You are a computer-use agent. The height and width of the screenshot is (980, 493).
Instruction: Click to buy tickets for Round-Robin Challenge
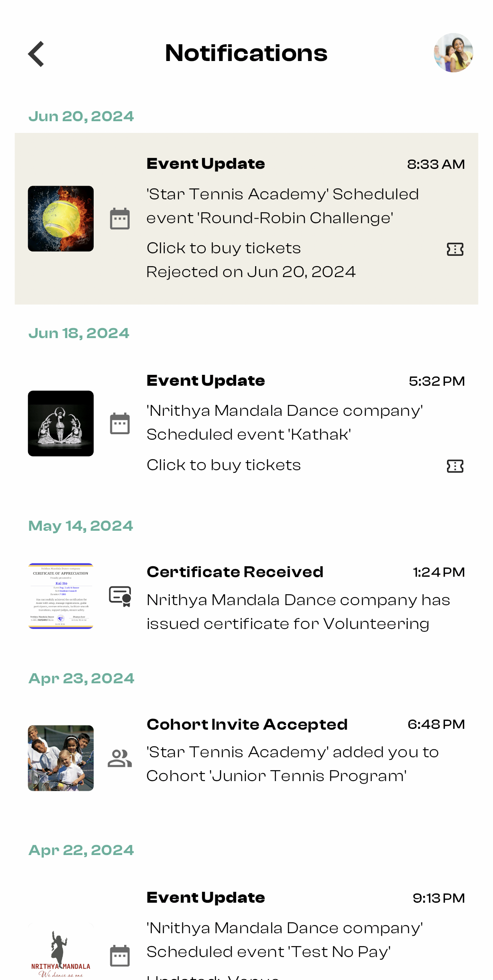[x=224, y=248]
